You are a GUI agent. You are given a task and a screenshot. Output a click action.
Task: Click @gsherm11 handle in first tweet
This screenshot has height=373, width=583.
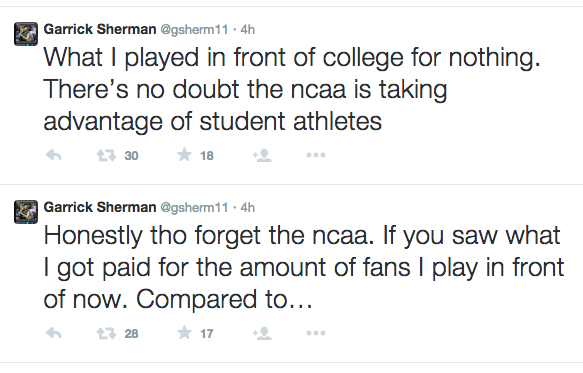(x=194, y=30)
